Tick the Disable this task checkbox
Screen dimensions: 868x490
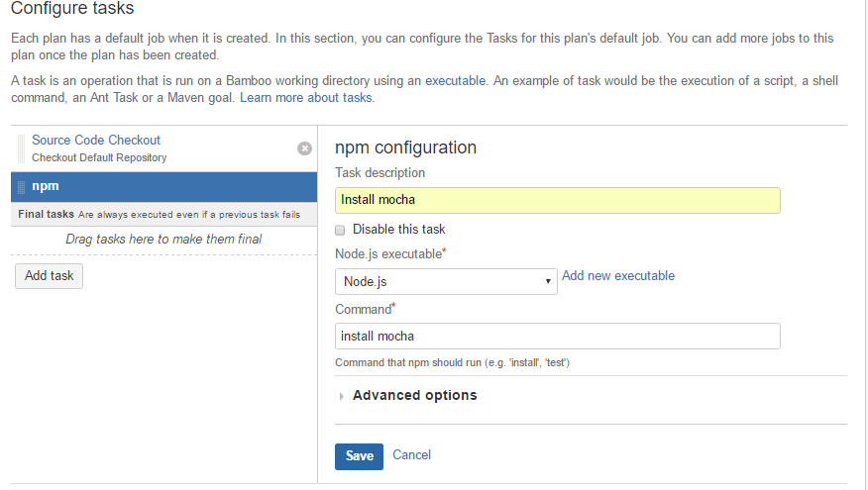click(341, 230)
